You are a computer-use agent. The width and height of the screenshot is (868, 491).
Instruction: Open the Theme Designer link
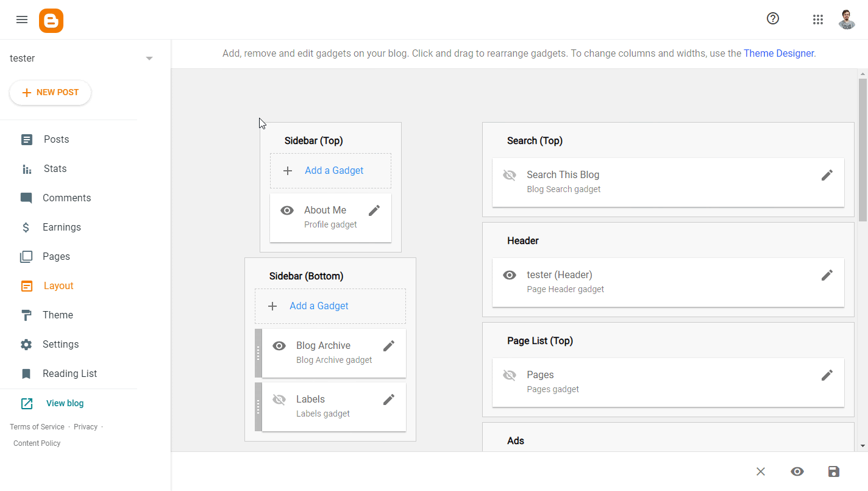tap(778, 53)
